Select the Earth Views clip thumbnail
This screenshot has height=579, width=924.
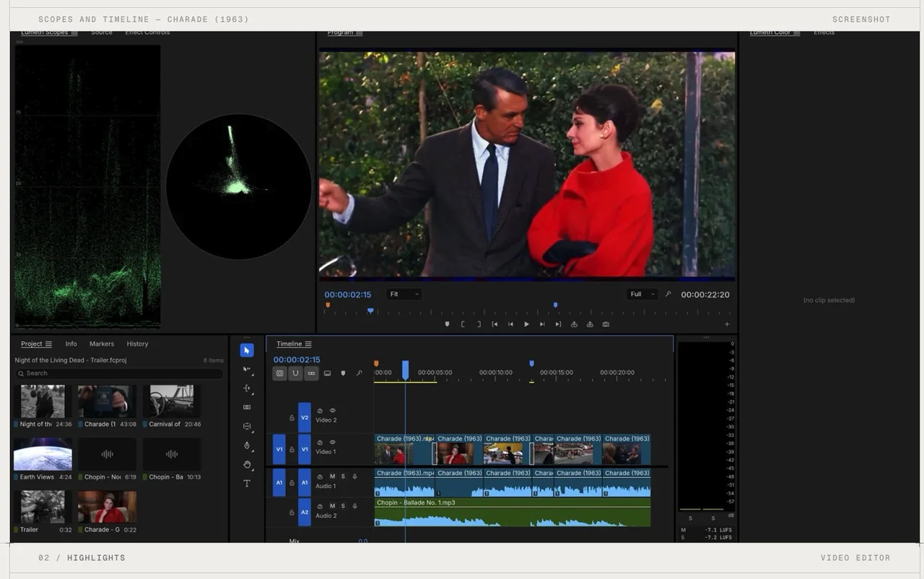coord(43,454)
